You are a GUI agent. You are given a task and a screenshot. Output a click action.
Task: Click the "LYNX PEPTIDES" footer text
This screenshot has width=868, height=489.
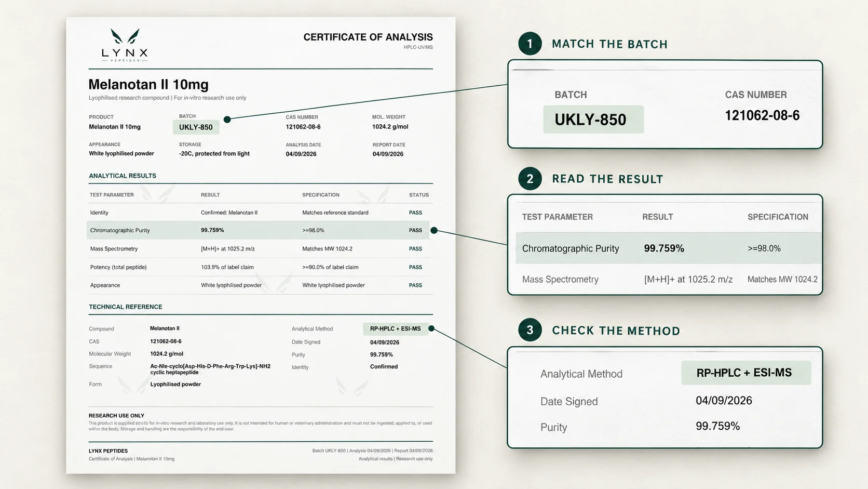[x=108, y=451]
